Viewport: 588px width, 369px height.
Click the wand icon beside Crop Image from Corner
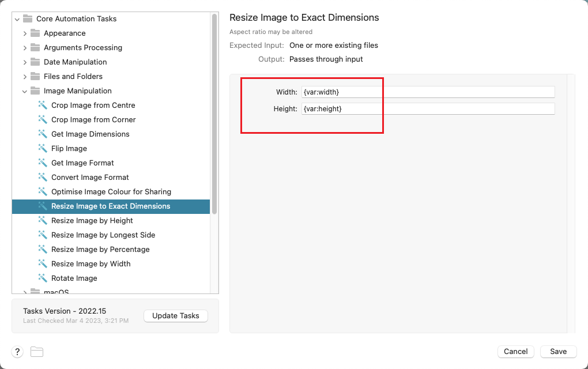[x=43, y=119]
